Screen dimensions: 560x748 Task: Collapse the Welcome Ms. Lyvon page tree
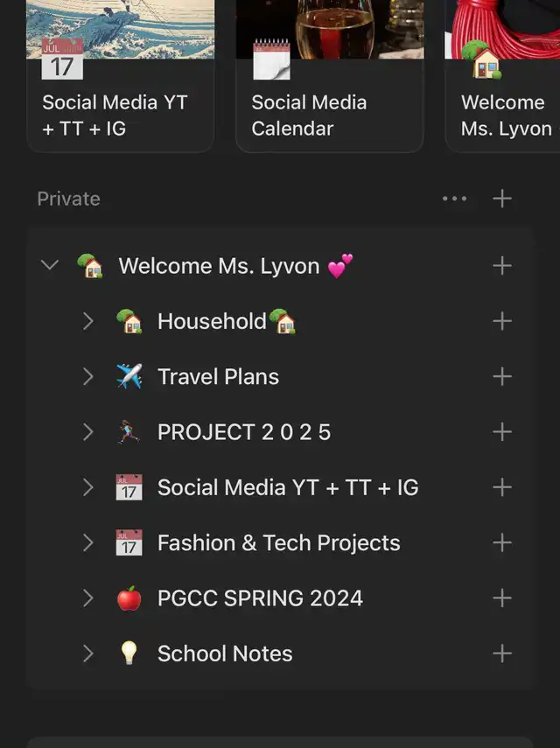click(50, 265)
